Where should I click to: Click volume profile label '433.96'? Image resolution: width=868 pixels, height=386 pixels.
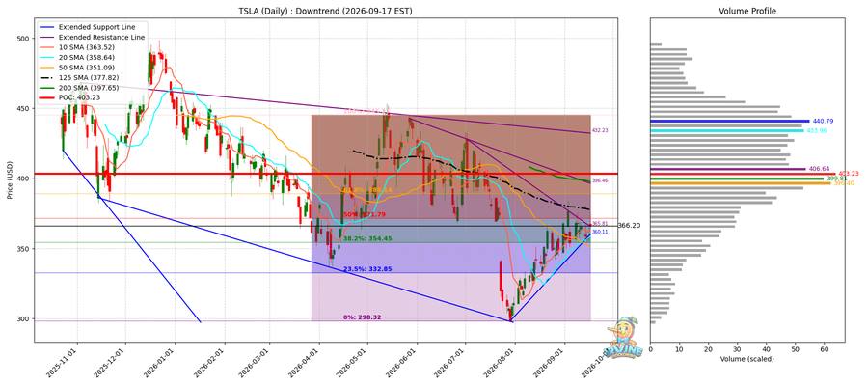click(x=815, y=130)
